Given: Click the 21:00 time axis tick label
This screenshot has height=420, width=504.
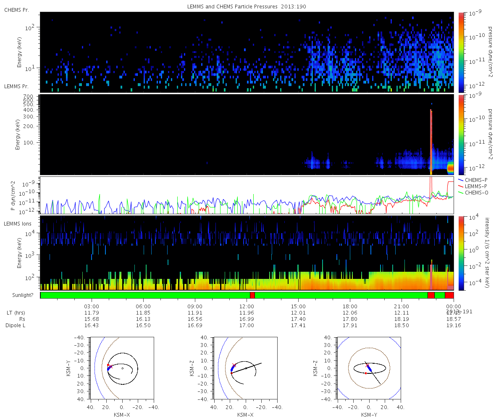Looking at the screenshot, I should (402, 307).
